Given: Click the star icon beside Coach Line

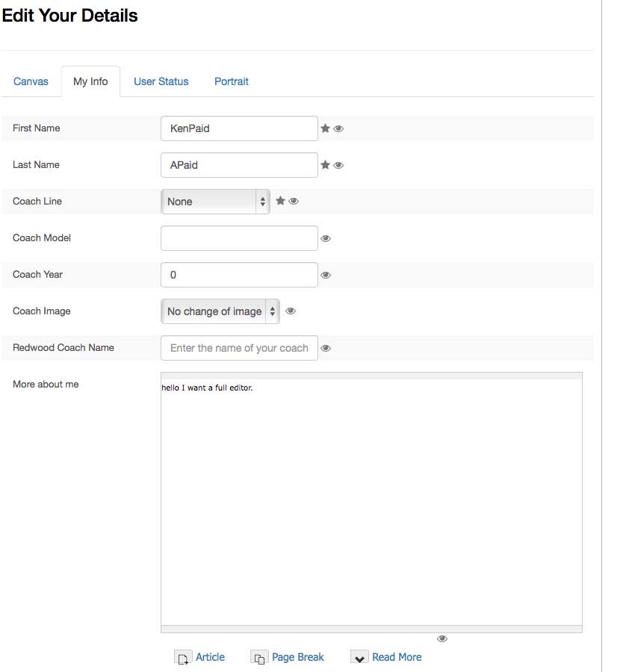Looking at the screenshot, I should click(x=280, y=201).
